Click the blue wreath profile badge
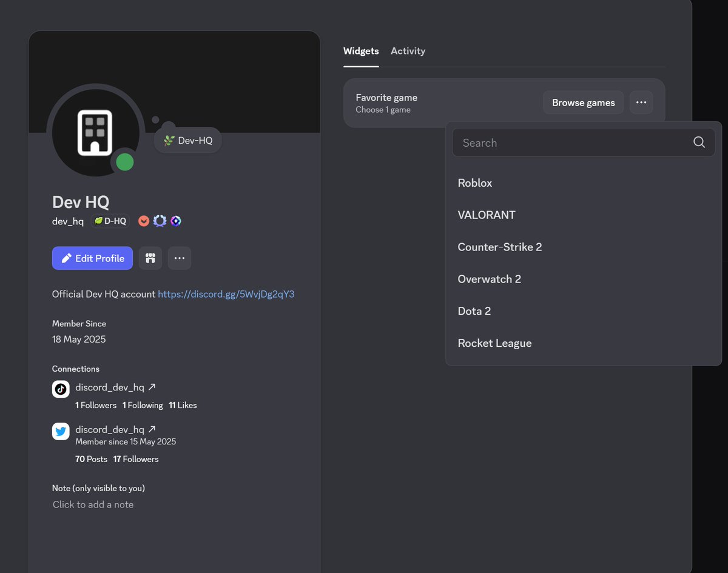 pyautogui.click(x=160, y=221)
